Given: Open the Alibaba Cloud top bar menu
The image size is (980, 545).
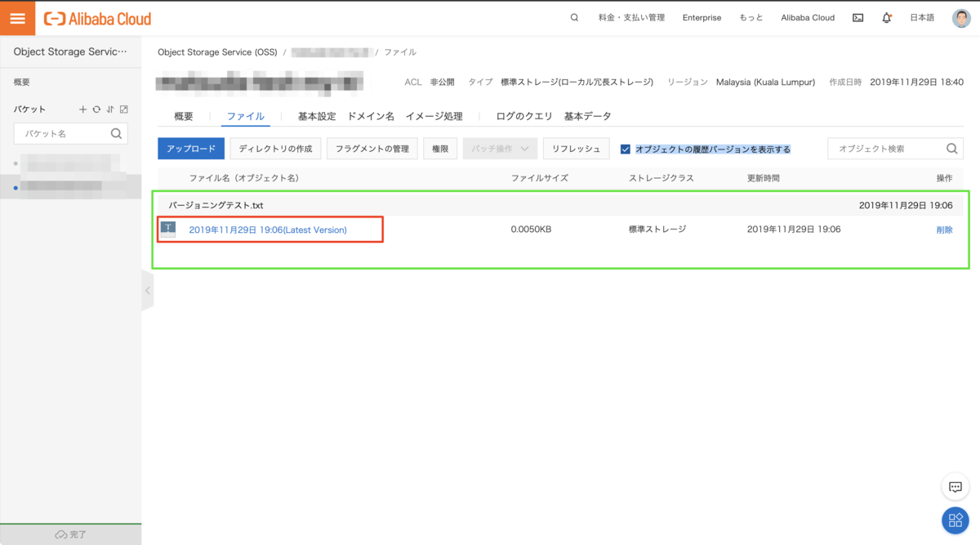Looking at the screenshot, I should click(808, 17).
